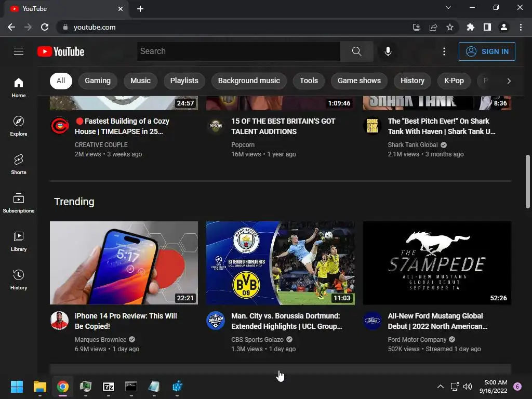Viewport: 532px width, 399px height.
Task: Open YouTube settings three-dot menu
Action: coord(444,51)
